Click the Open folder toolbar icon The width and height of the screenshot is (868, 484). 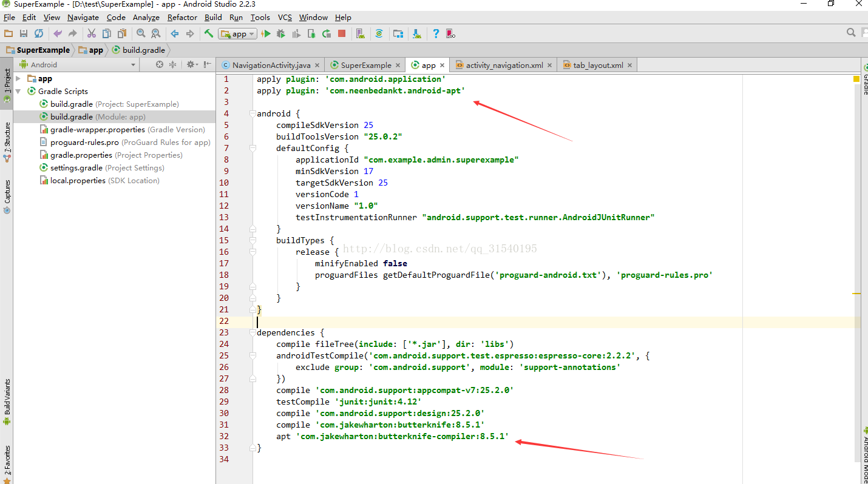[8, 34]
